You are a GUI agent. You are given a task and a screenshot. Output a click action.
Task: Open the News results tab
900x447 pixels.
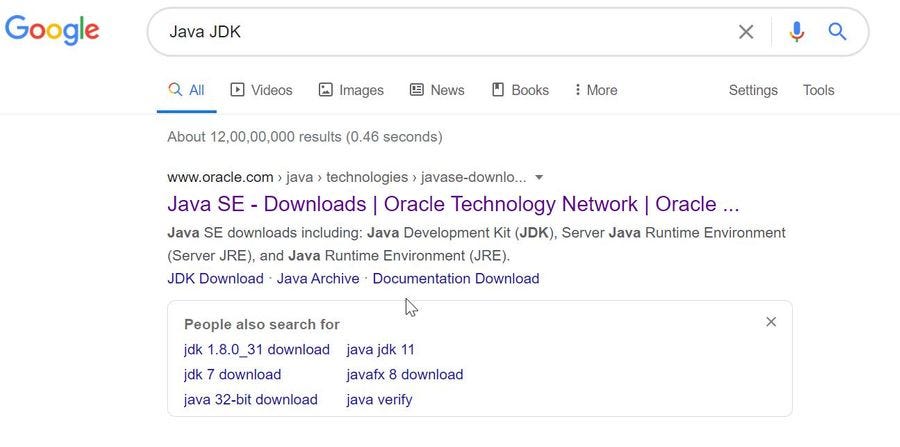[437, 90]
